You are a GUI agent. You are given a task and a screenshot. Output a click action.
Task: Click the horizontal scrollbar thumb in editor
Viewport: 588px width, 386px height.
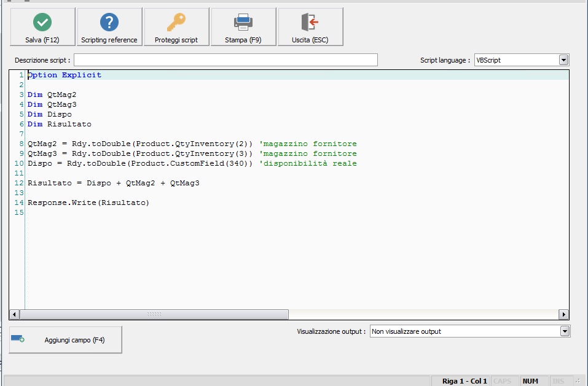154,314
